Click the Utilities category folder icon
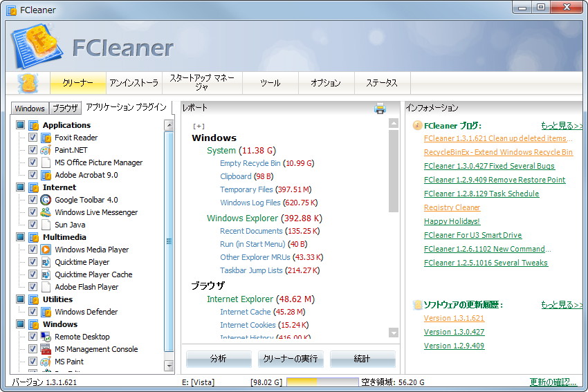The image size is (588, 392). click(x=34, y=299)
